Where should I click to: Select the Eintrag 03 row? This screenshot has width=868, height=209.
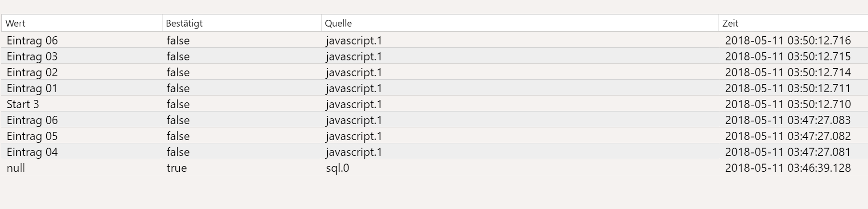coord(435,56)
